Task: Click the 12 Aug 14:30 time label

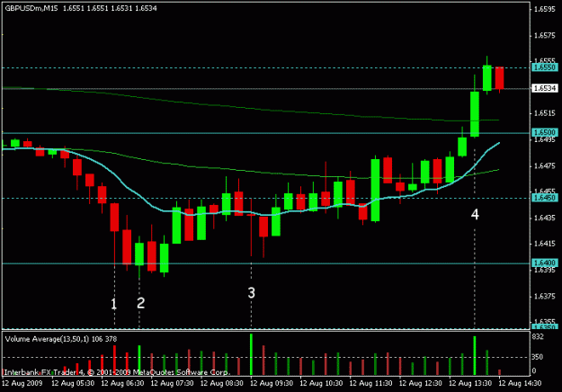Action: pyautogui.click(x=520, y=383)
